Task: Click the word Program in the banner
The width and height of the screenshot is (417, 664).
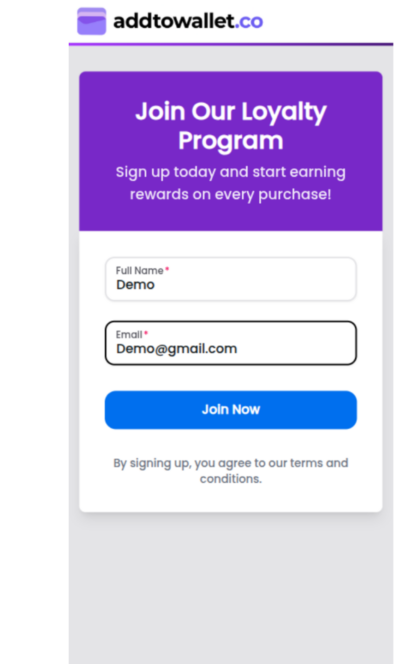Action: click(231, 141)
